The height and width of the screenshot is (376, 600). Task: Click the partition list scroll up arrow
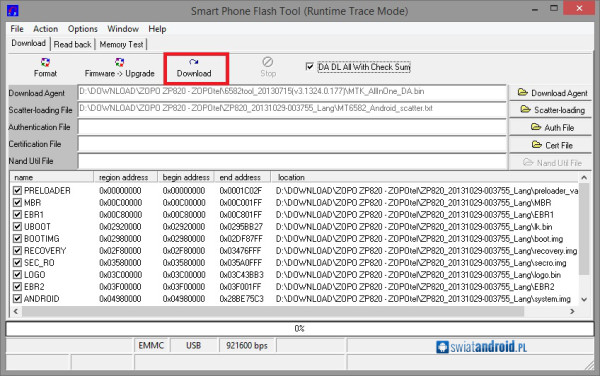pyautogui.click(x=584, y=177)
